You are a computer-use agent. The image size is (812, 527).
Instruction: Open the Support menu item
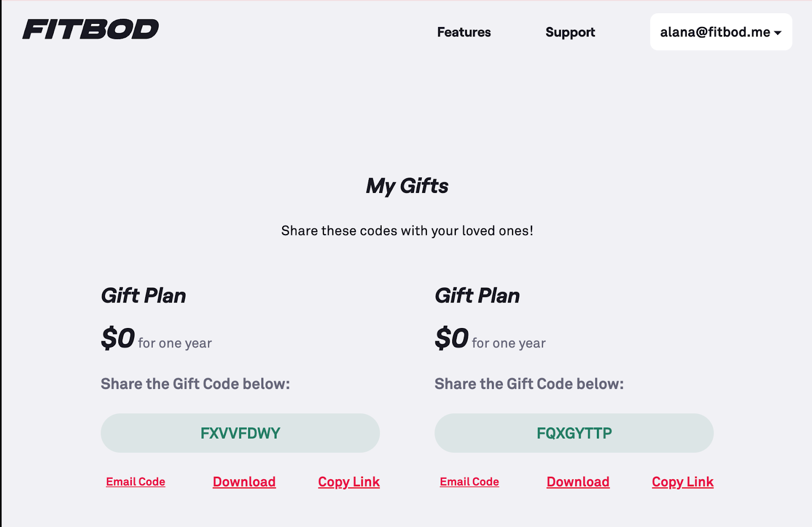[x=570, y=32]
